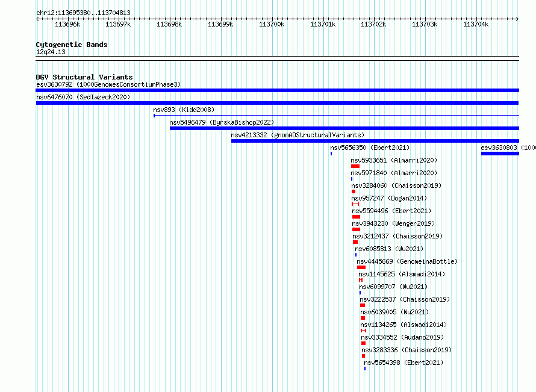
Task: Click the red bar under nsv4445669
Action: tap(361, 267)
